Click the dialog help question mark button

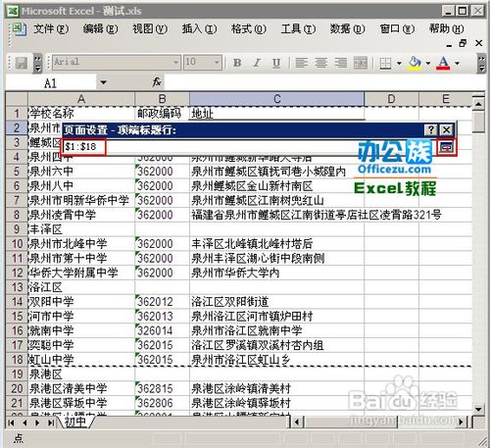tap(431, 130)
